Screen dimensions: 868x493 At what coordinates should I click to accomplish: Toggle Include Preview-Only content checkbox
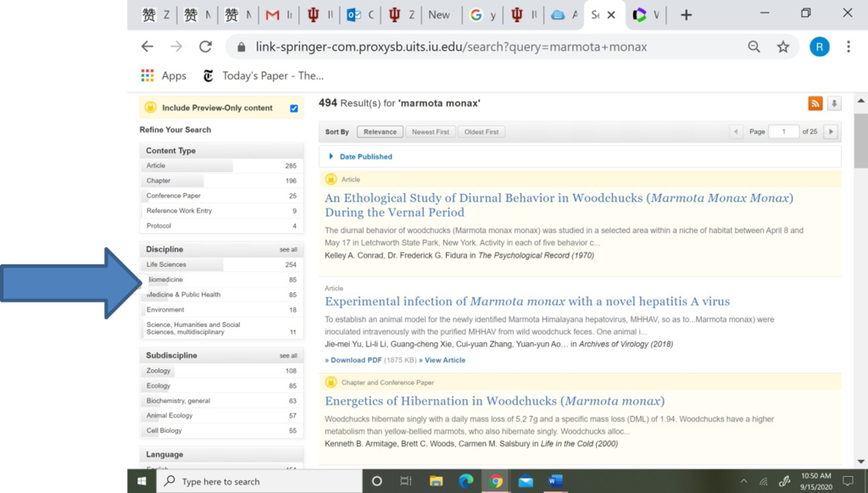[294, 108]
